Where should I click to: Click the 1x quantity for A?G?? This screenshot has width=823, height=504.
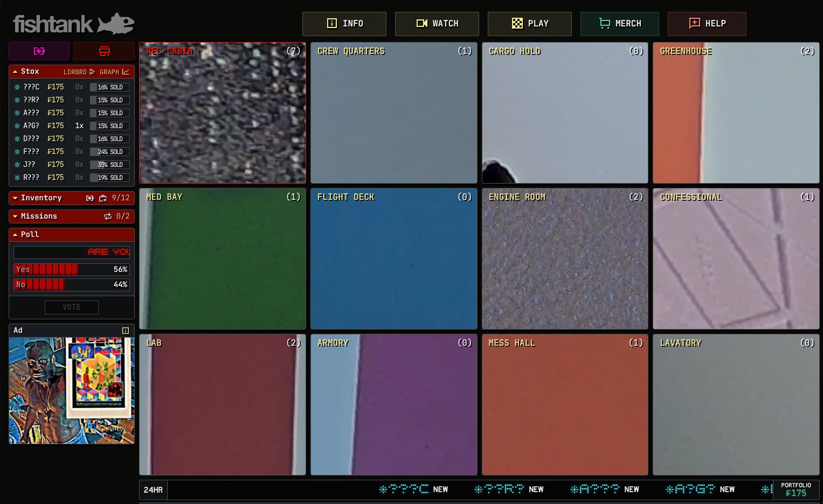coord(79,126)
